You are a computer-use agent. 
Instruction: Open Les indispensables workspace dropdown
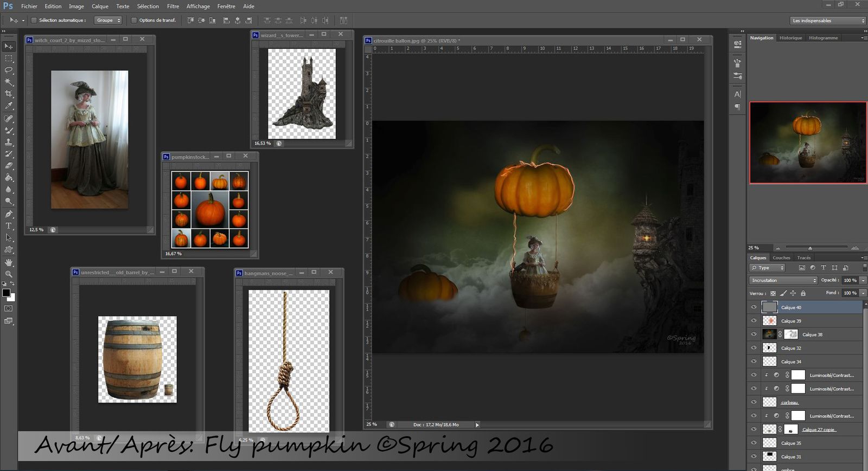[x=828, y=21]
